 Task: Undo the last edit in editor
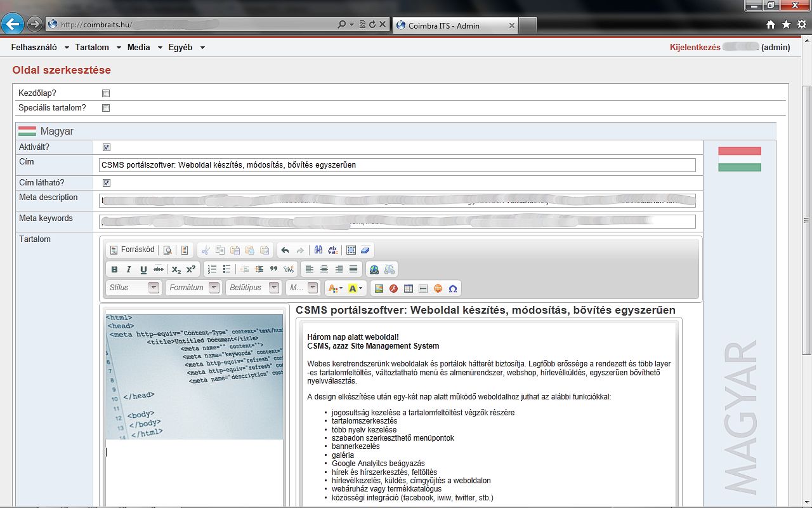[x=285, y=250]
